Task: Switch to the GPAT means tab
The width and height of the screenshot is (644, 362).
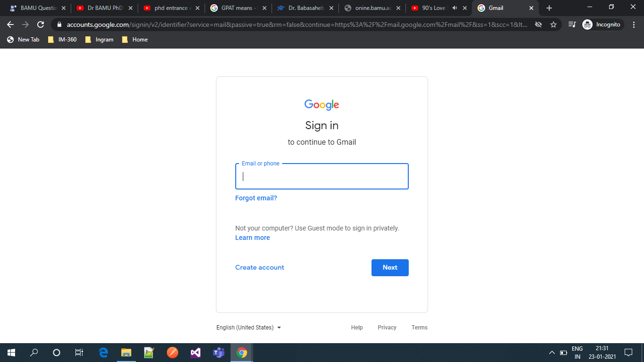Action: click(x=239, y=8)
